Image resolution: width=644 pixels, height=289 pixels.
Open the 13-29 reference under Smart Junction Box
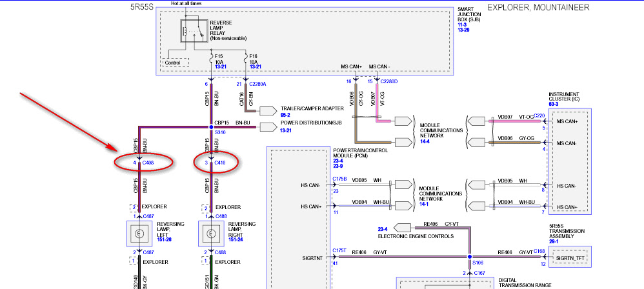(x=463, y=30)
